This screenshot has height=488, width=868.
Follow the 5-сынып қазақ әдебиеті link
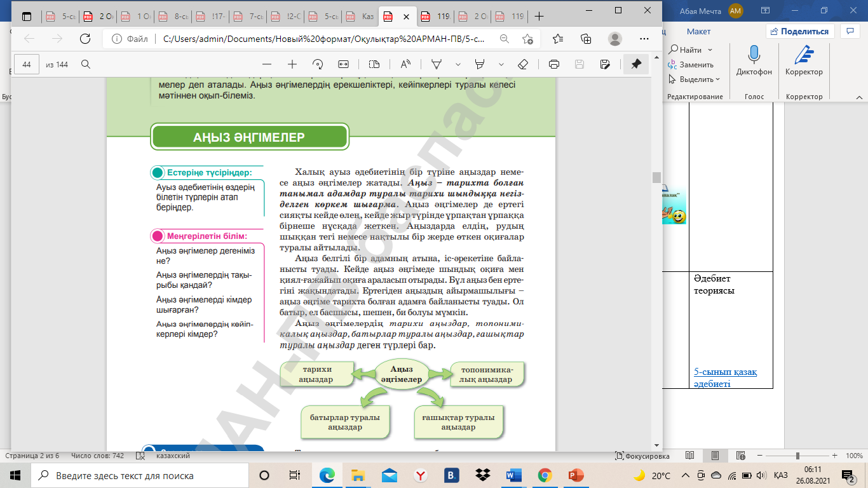[x=725, y=377]
